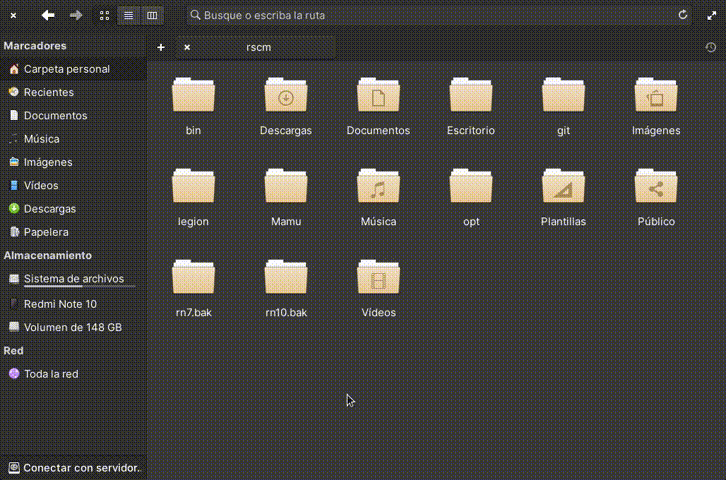Select the rn10.bak folder icon

286,277
